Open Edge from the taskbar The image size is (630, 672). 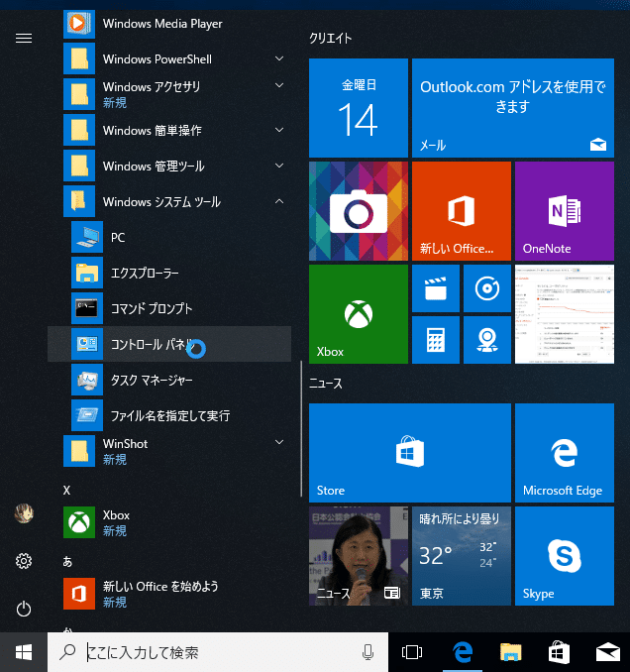click(463, 652)
